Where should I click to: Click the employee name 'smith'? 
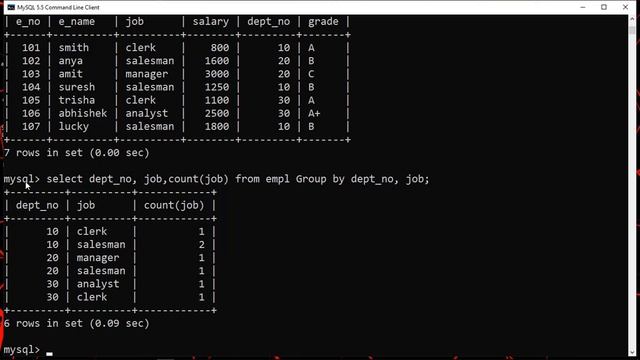tap(73, 48)
